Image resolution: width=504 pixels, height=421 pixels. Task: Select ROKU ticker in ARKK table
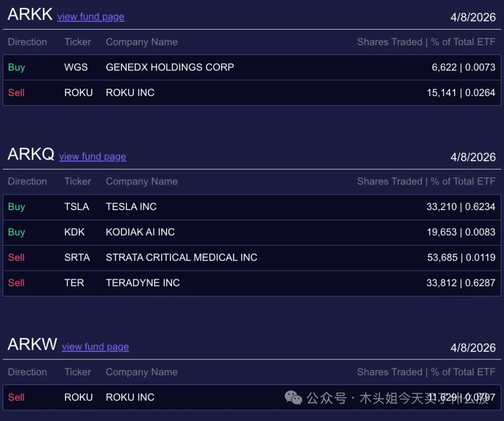tap(78, 92)
